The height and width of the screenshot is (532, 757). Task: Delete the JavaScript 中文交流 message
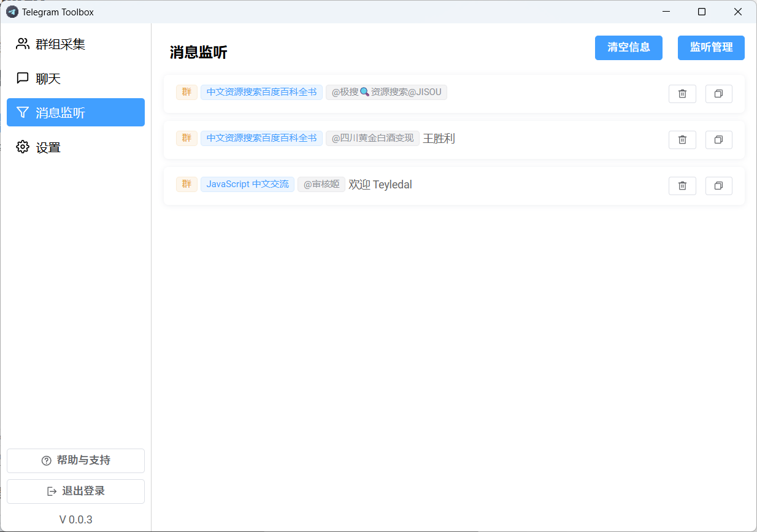pyautogui.click(x=682, y=185)
